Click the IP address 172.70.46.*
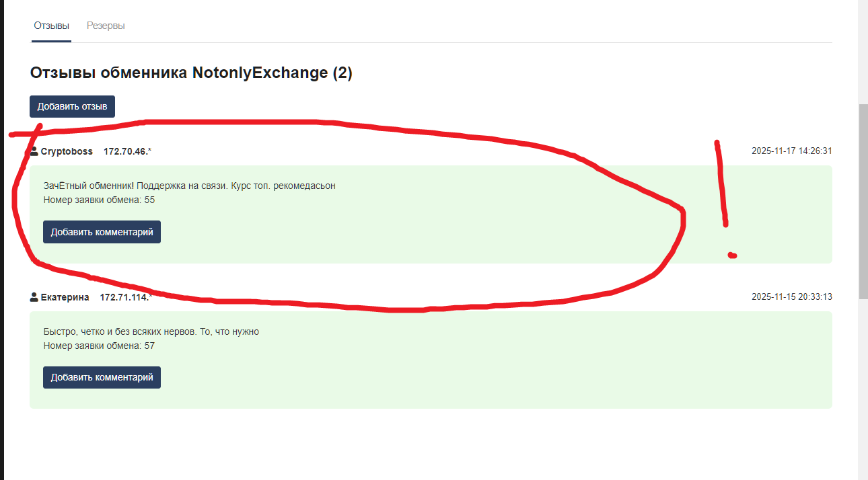This screenshot has height=480, width=868. point(127,151)
